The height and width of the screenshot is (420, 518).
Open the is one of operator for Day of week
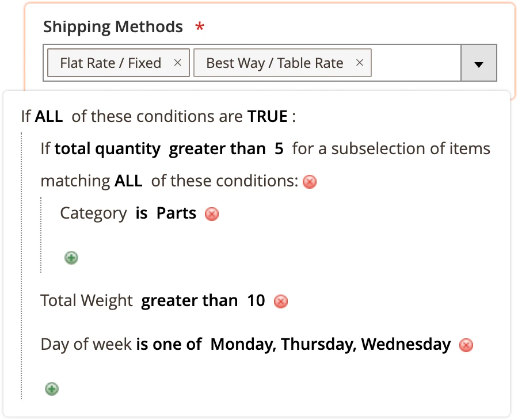tap(168, 344)
